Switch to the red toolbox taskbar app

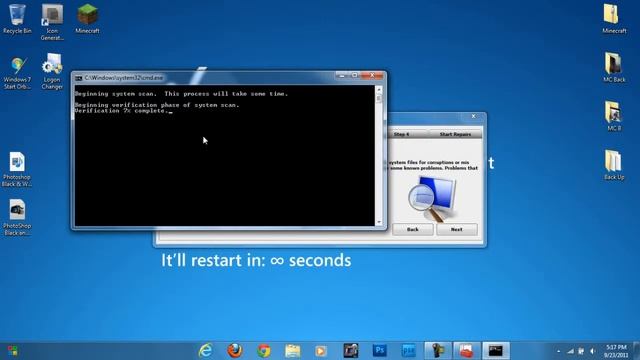pos(467,351)
